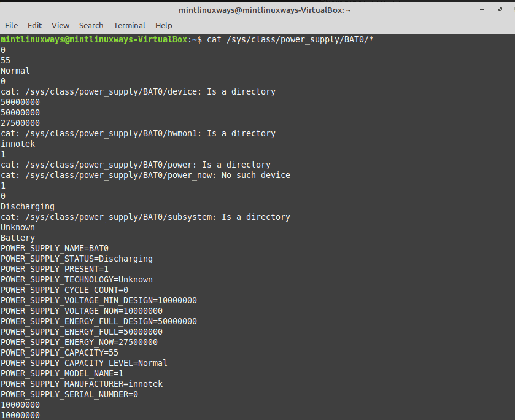Open the View menu
This screenshot has width=515, height=420.
[60, 26]
